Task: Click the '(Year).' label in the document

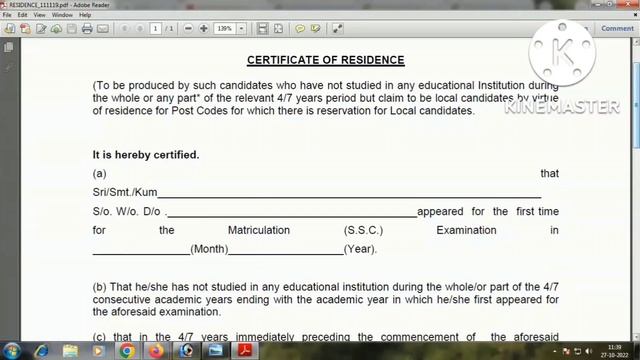Action: 360,249
